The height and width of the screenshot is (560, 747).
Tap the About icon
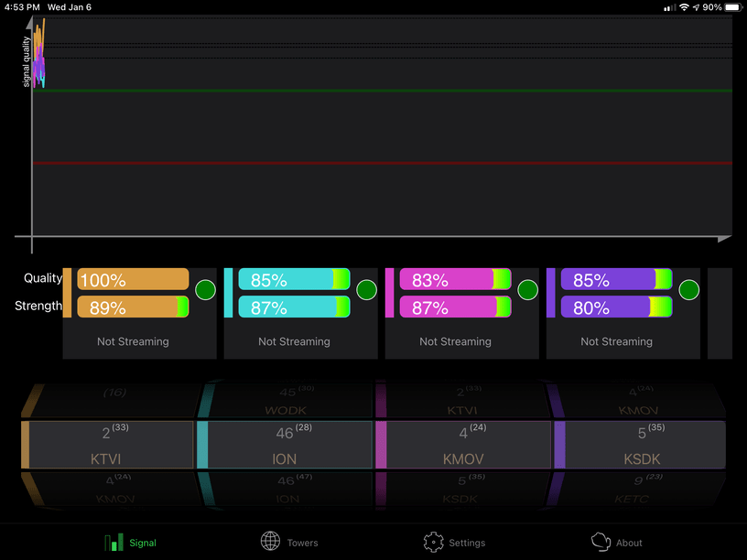pyautogui.click(x=601, y=542)
